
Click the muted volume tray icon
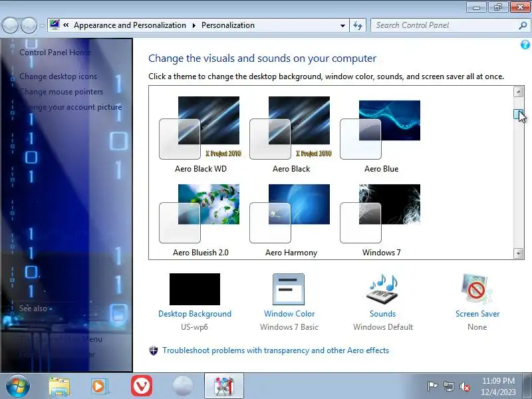pyautogui.click(x=464, y=386)
